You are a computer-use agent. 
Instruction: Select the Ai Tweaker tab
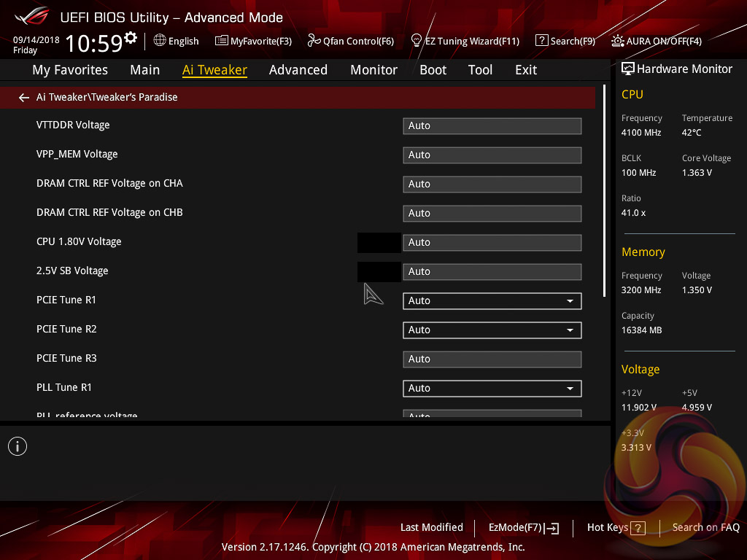pyautogui.click(x=214, y=70)
